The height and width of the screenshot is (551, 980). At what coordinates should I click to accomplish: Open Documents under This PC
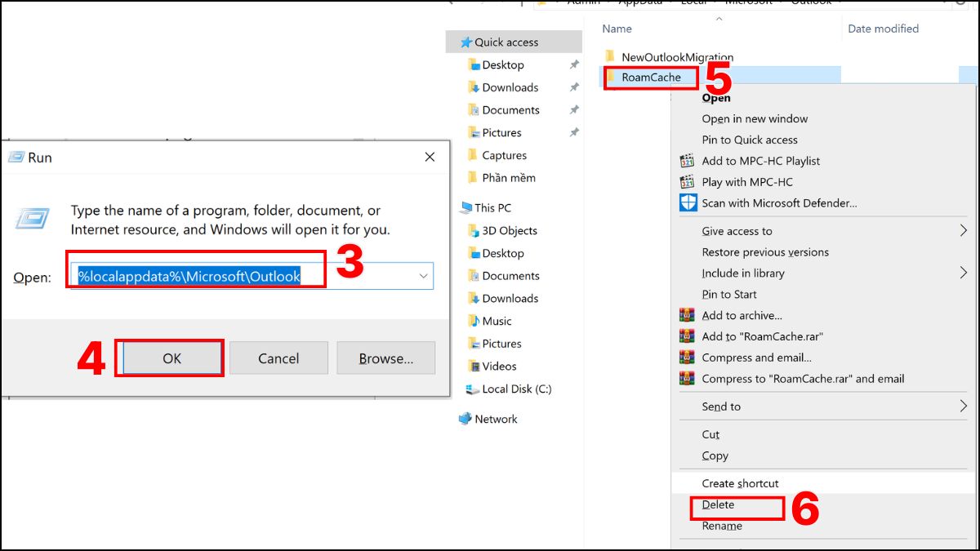point(510,276)
